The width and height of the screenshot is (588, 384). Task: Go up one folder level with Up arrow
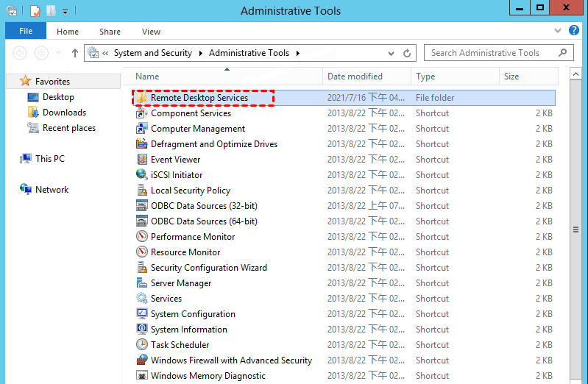74,53
